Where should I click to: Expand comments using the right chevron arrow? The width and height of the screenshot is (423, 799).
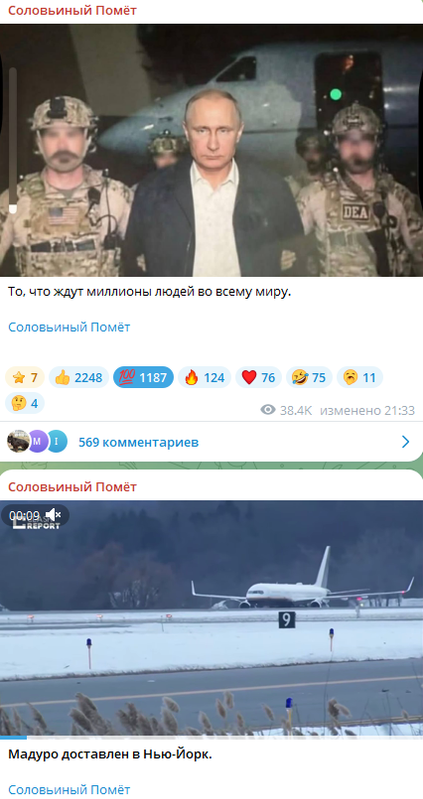(x=406, y=442)
